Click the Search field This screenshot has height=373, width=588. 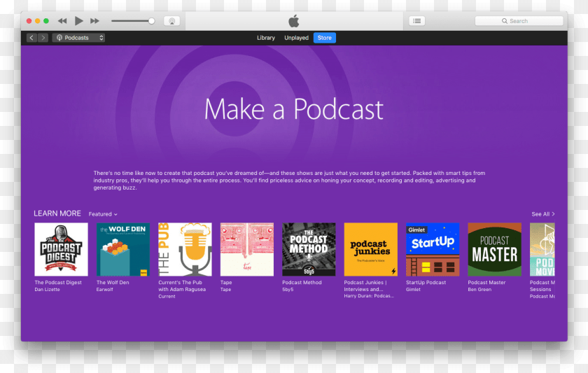519,21
